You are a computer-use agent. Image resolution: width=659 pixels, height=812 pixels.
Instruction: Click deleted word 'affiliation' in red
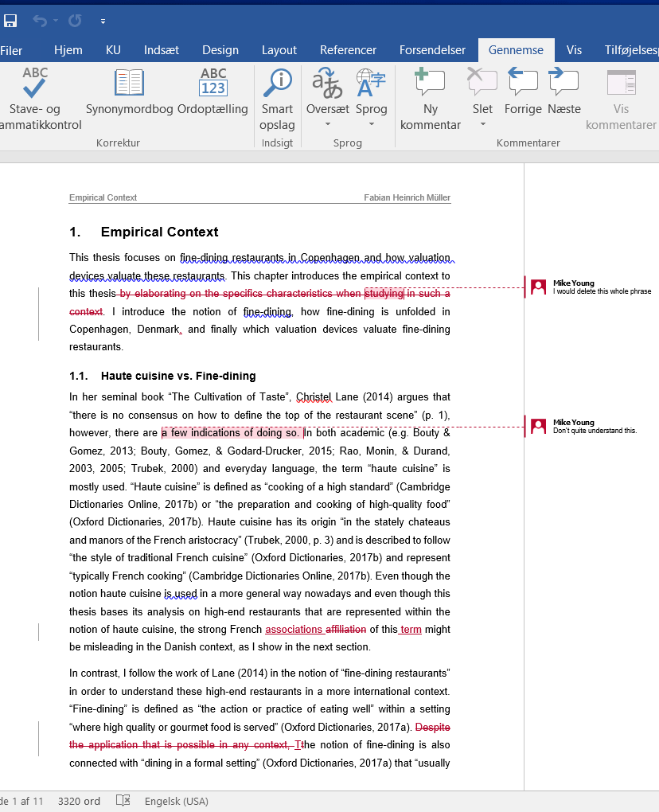pyautogui.click(x=345, y=630)
